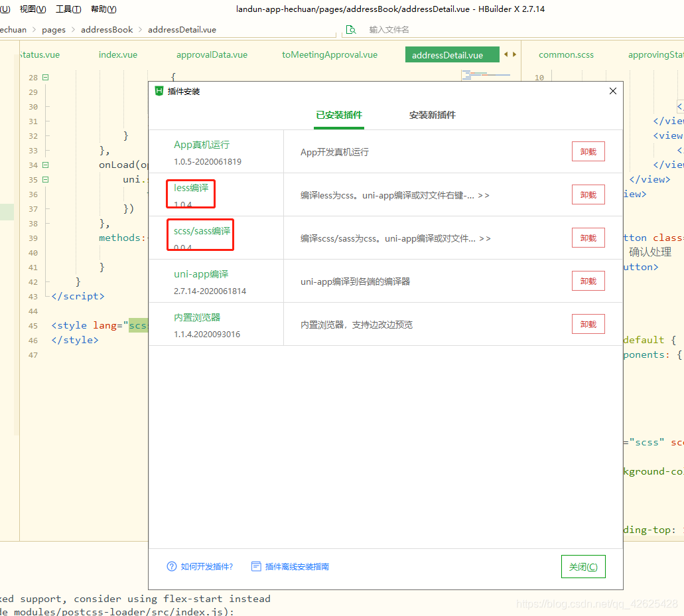Open the 插件离线安装指南 link
Viewport: 684px width, 616px height.
tap(297, 567)
